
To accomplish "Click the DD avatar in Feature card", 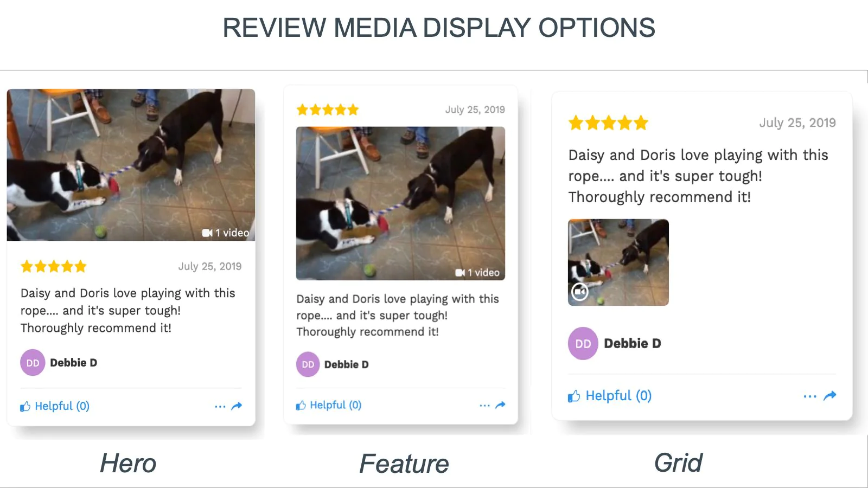I will point(308,364).
